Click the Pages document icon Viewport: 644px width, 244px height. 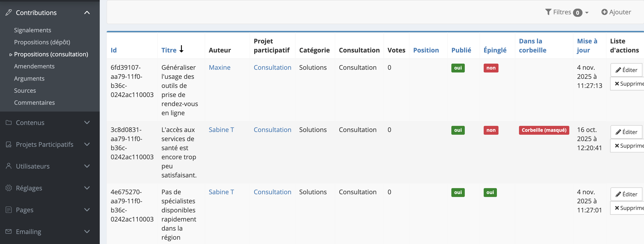9,210
